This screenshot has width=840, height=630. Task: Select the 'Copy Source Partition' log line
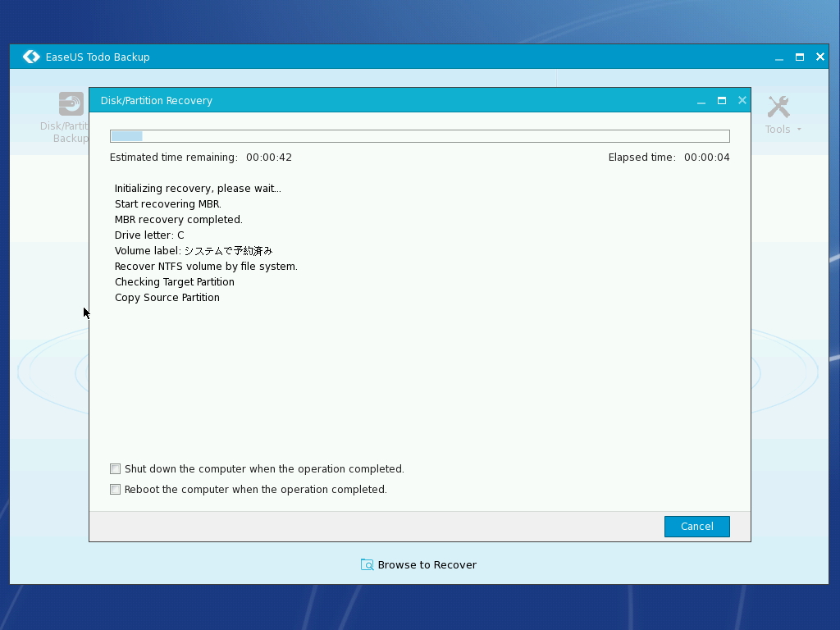click(167, 297)
